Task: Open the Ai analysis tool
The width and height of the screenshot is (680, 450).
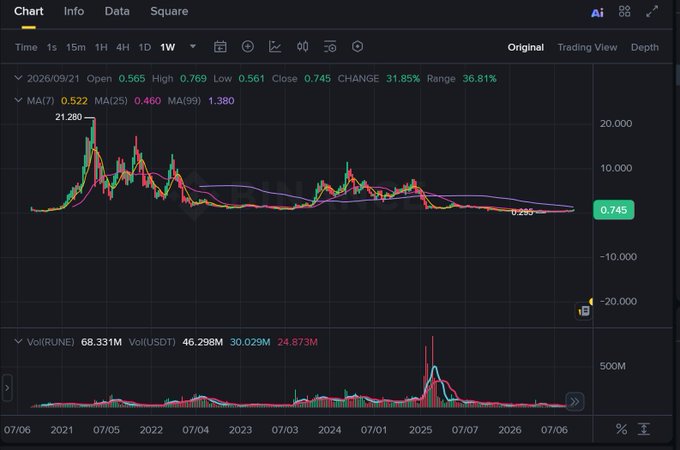Action: coord(597,13)
